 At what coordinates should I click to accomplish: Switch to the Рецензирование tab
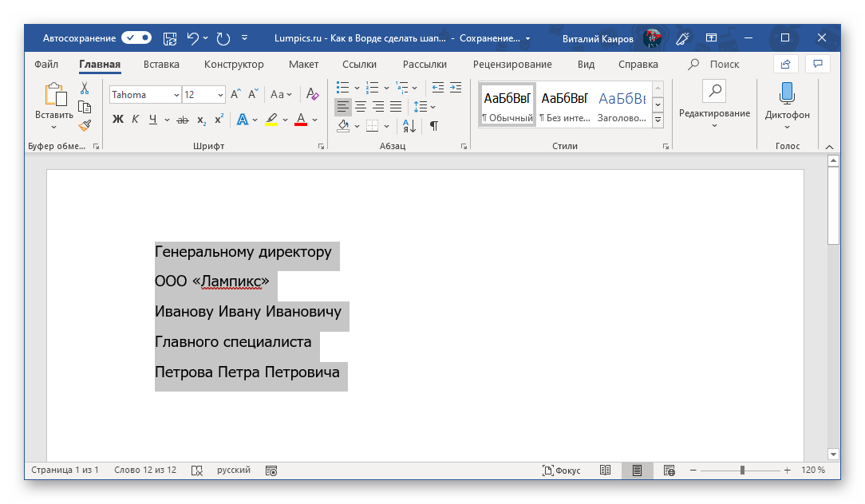511,65
